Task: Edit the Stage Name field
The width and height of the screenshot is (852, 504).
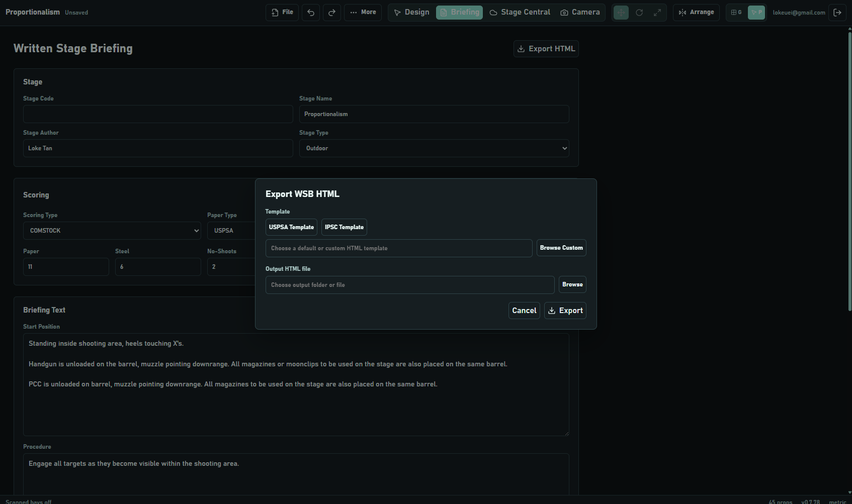Action: [x=434, y=114]
